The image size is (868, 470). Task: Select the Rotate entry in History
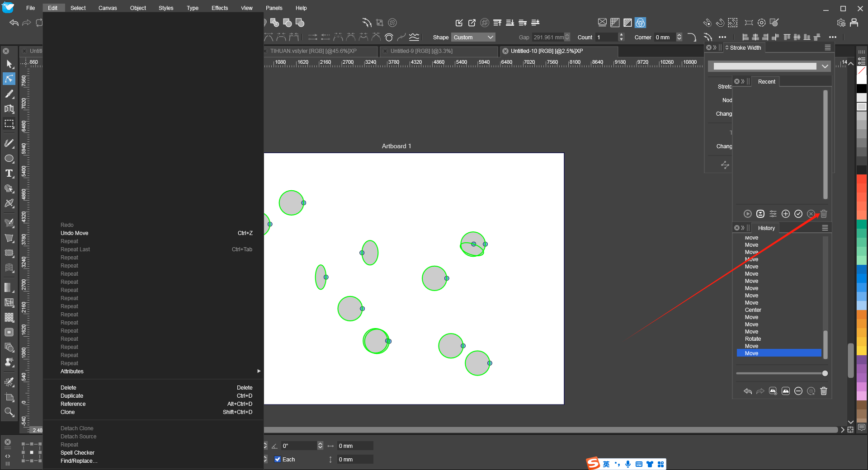(753, 339)
